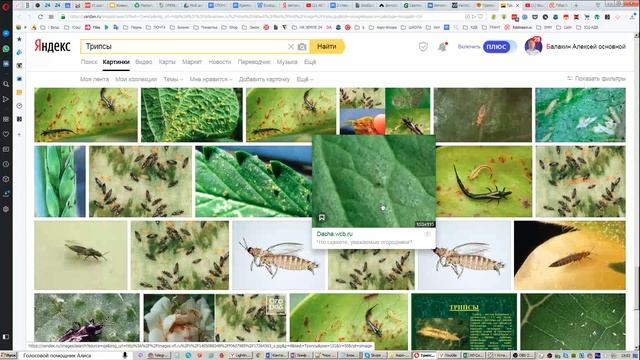The image size is (640, 360).
Task: Open the ТРИПСЫ titled slide thumbnail
Action: pyautogui.click(x=464, y=322)
